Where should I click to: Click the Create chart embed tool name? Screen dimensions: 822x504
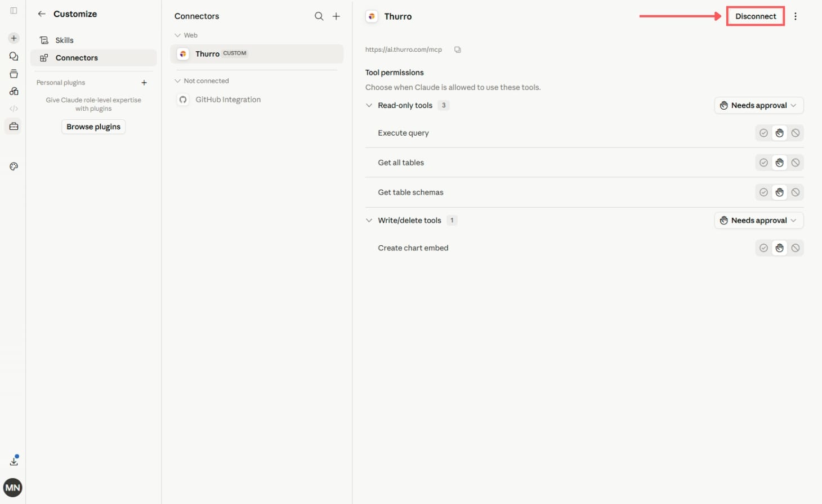[413, 248]
